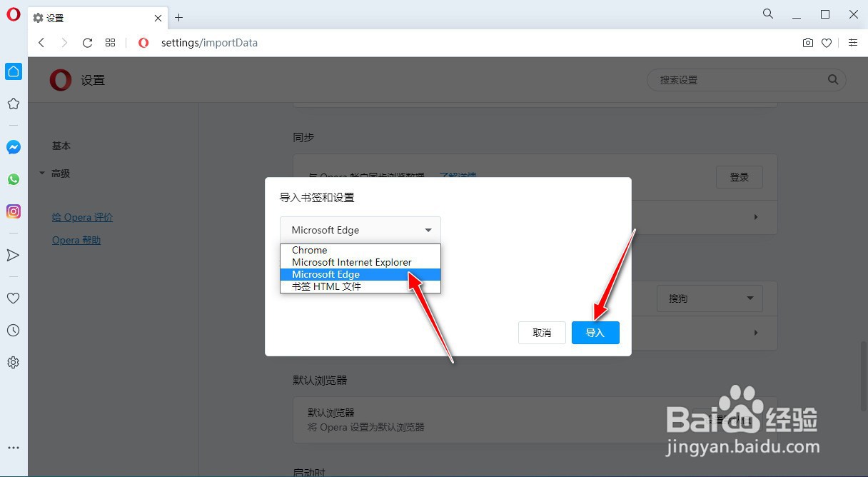Go to the Speed Dial home icon
868x477 pixels.
(14, 71)
